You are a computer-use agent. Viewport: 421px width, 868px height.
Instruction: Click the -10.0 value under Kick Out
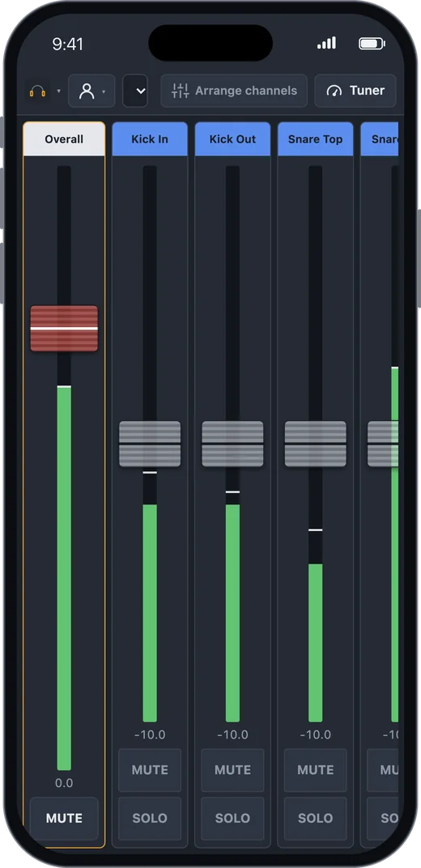pyautogui.click(x=233, y=734)
